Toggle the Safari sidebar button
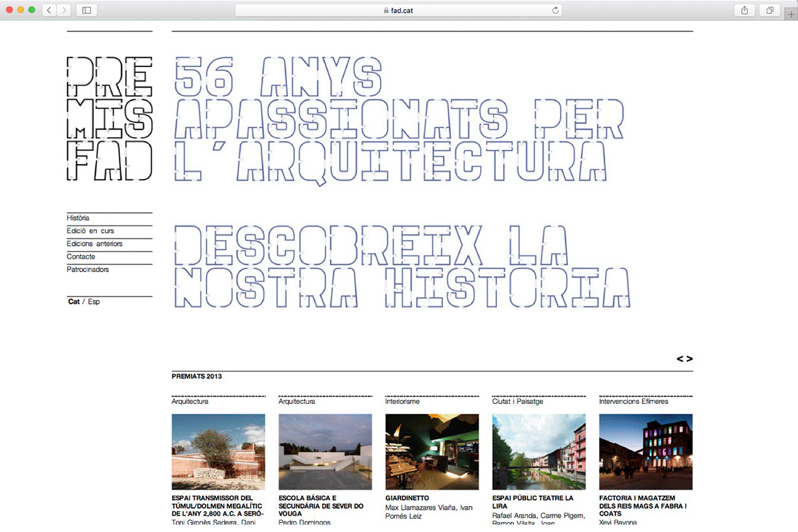The height and width of the screenshot is (532, 798). coord(86,10)
